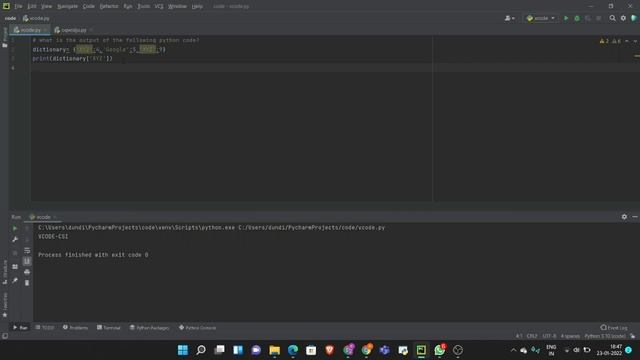
Task: Expand the vcode run configuration dropdown
Action: pyautogui.click(x=541, y=18)
